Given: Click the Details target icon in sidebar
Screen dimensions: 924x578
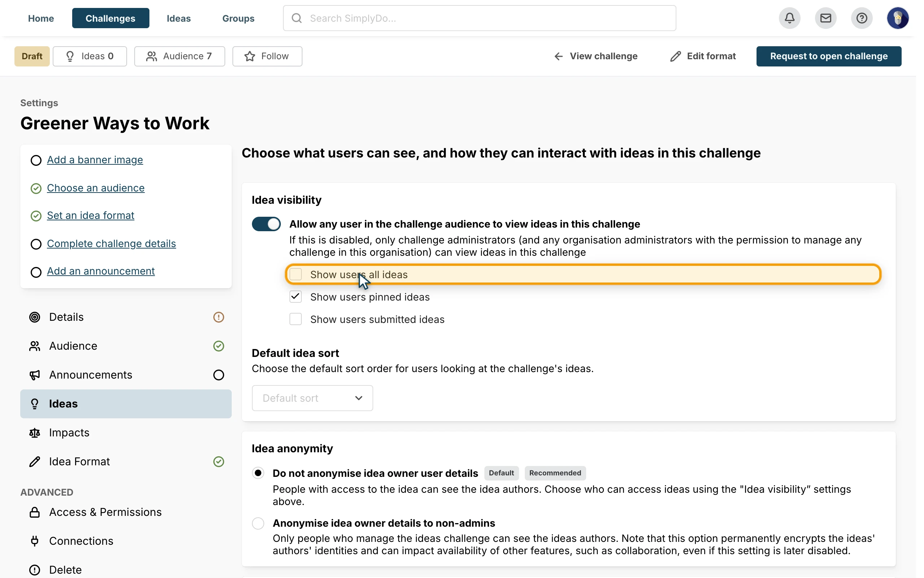Looking at the screenshot, I should click(35, 317).
